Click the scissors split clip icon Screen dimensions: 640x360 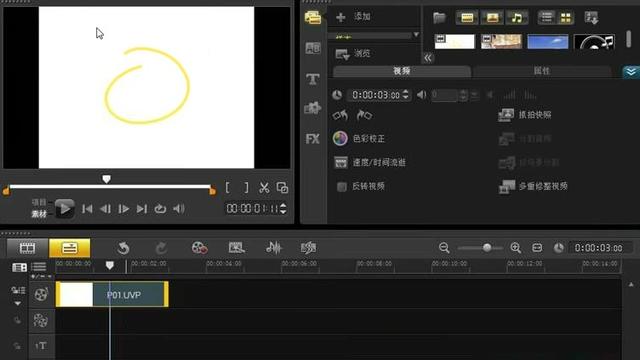[264, 188]
